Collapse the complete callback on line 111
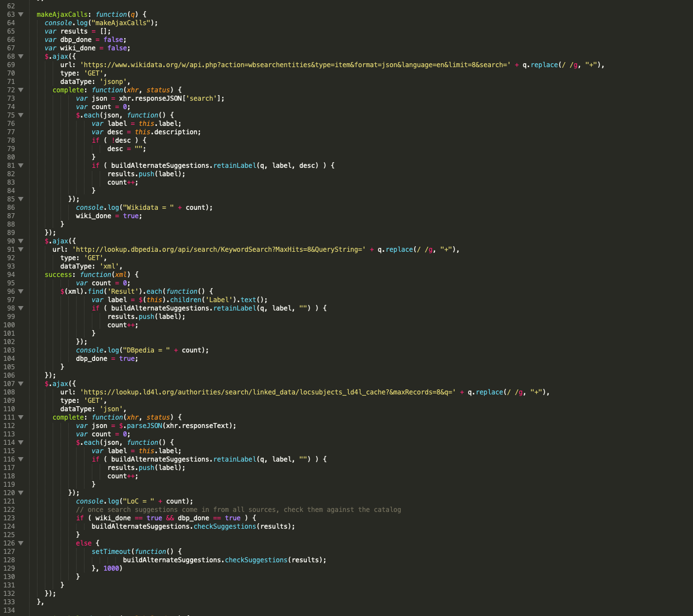This screenshot has height=616, width=693. pos(21,417)
